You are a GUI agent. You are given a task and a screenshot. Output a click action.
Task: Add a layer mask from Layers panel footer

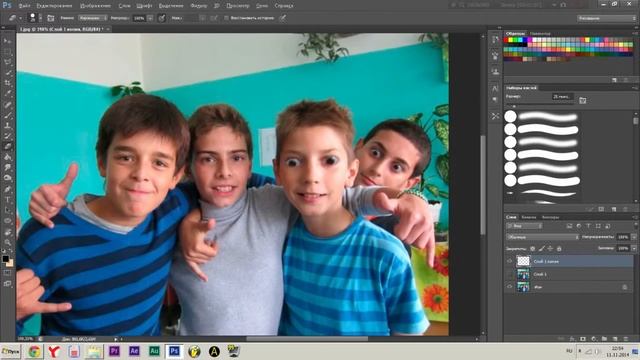[x=583, y=339]
